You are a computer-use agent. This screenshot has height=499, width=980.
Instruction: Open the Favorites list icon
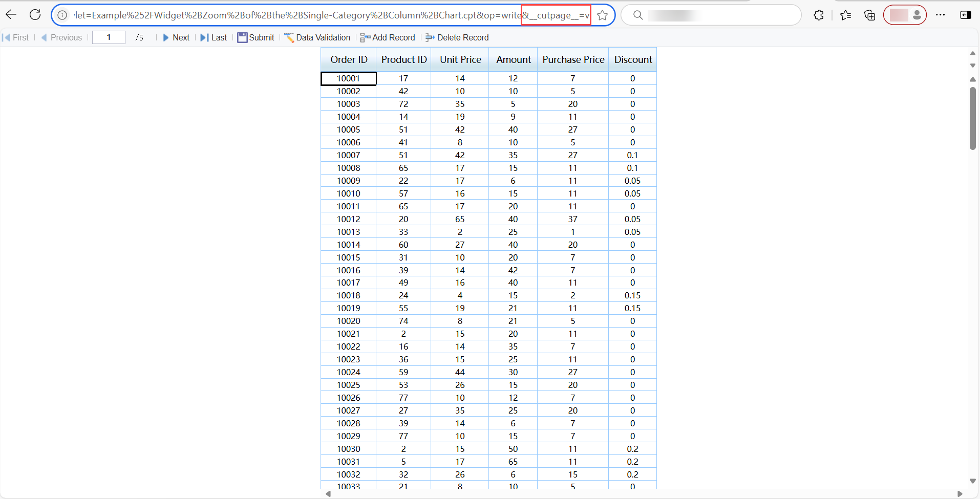pos(845,15)
